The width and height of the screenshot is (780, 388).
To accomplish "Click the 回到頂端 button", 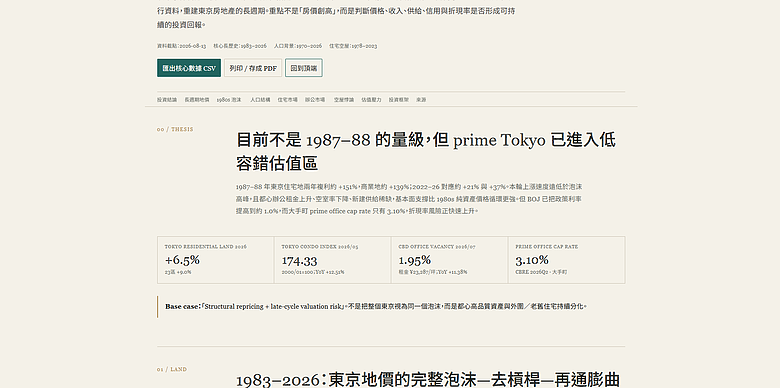I will 304,68.
